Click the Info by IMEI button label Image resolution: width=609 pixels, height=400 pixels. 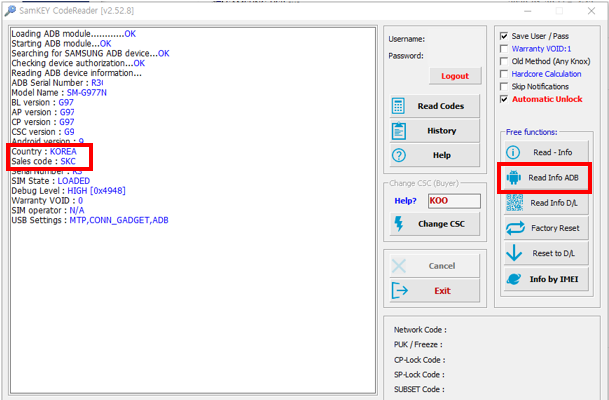click(x=554, y=279)
